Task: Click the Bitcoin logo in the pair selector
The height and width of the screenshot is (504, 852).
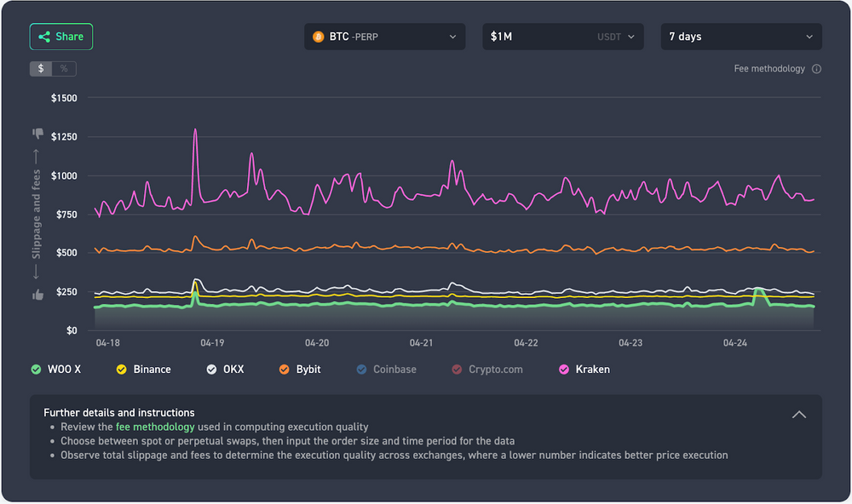Action: (x=319, y=37)
